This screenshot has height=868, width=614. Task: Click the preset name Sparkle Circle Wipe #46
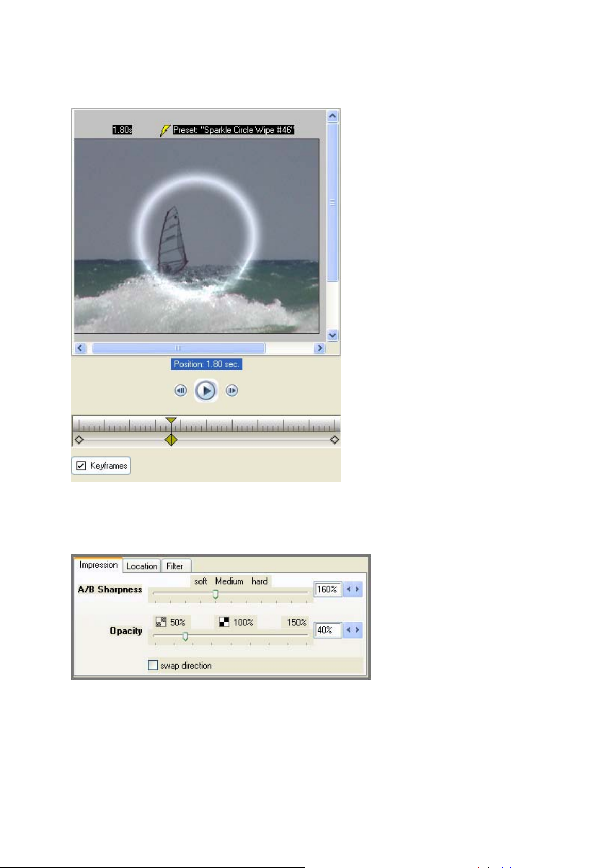[234, 130]
